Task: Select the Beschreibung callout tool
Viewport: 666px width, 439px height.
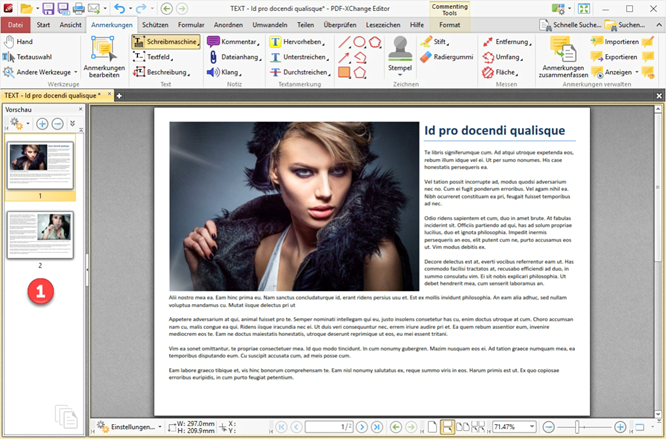Action: coord(161,72)
